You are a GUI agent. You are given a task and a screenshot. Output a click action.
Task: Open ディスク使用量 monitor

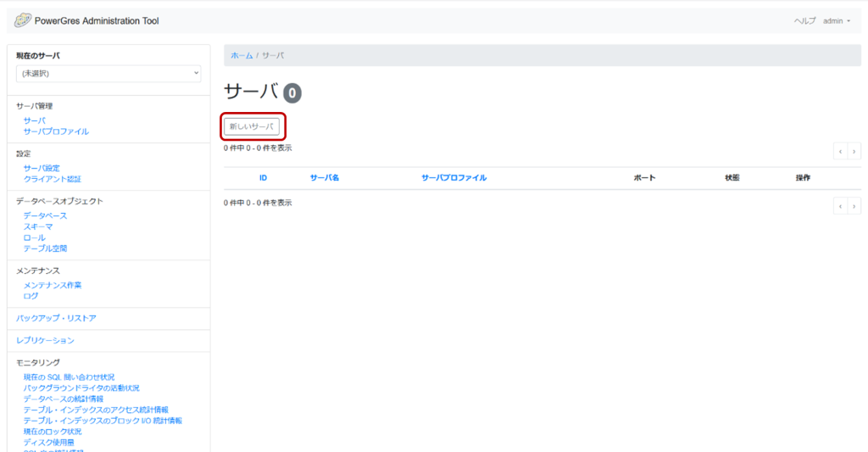(48, 443)
